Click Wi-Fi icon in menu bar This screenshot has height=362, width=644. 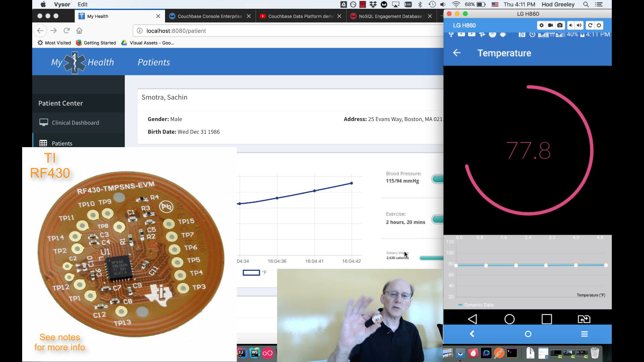pyautogui.click(x=456, y=4)
